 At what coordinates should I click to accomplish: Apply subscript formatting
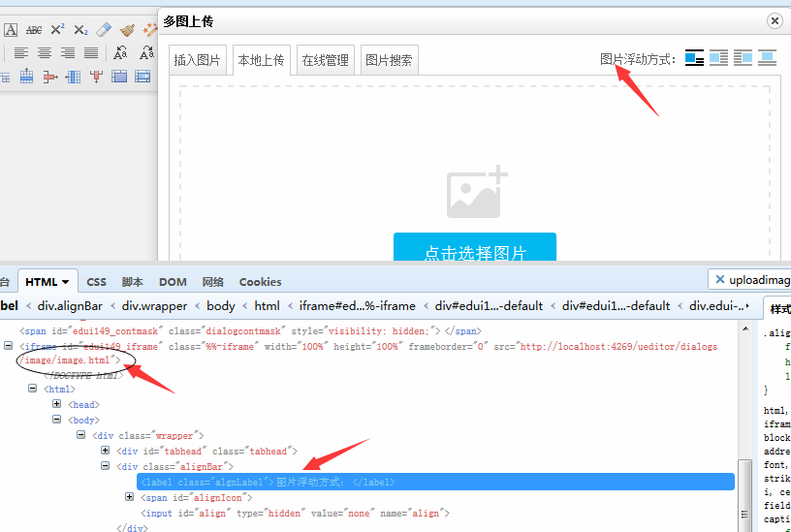point(80,30)
